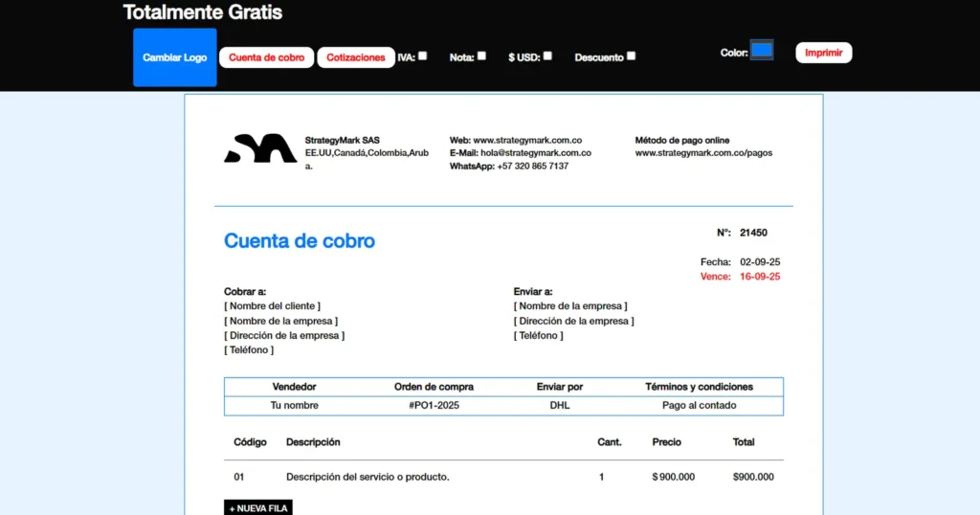This screenshot has height=515, width=980.
Task: Open the blue Color picker swatch
Action: [x=761, y=50]
